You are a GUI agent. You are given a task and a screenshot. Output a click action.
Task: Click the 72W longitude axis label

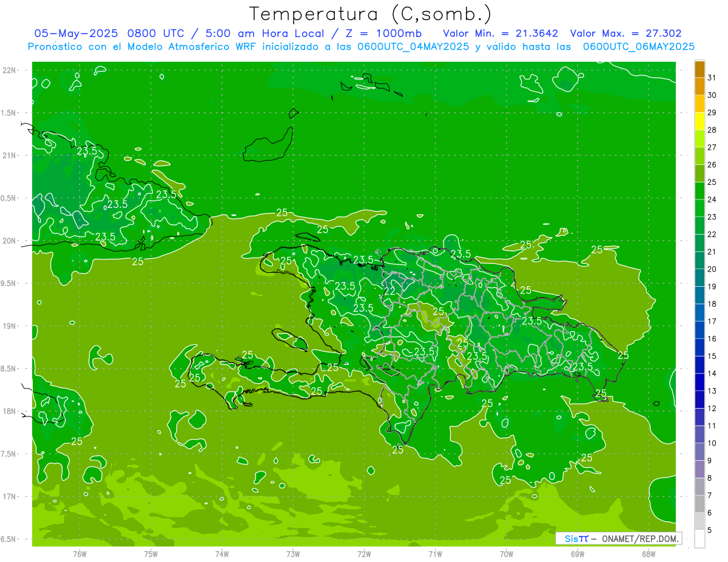point(364,554)
